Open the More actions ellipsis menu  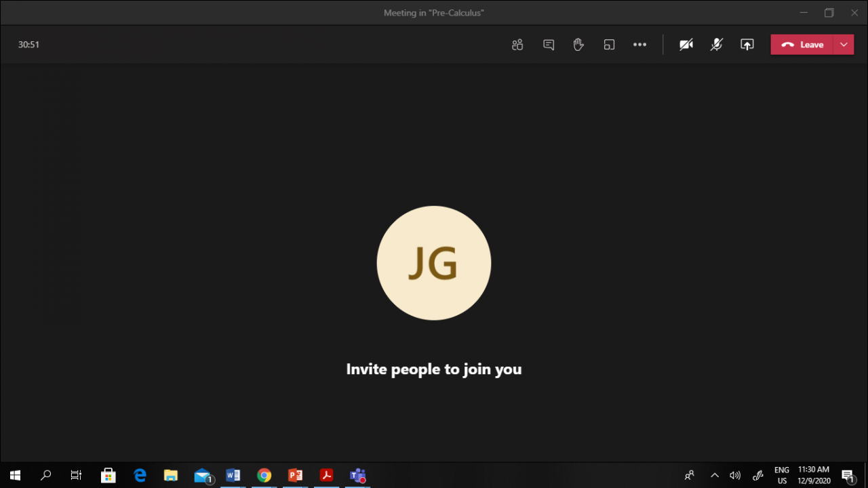coord(639,45)
